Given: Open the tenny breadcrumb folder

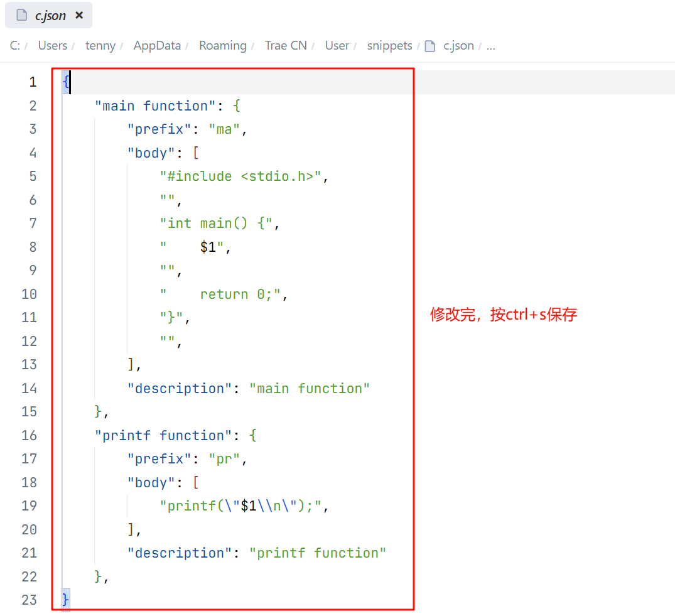Looking at the screenshot, I should point(100,46).
